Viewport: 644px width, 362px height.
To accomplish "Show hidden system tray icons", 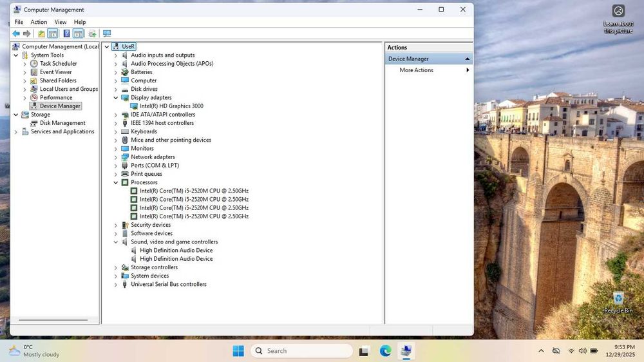I will click(542, 351).
